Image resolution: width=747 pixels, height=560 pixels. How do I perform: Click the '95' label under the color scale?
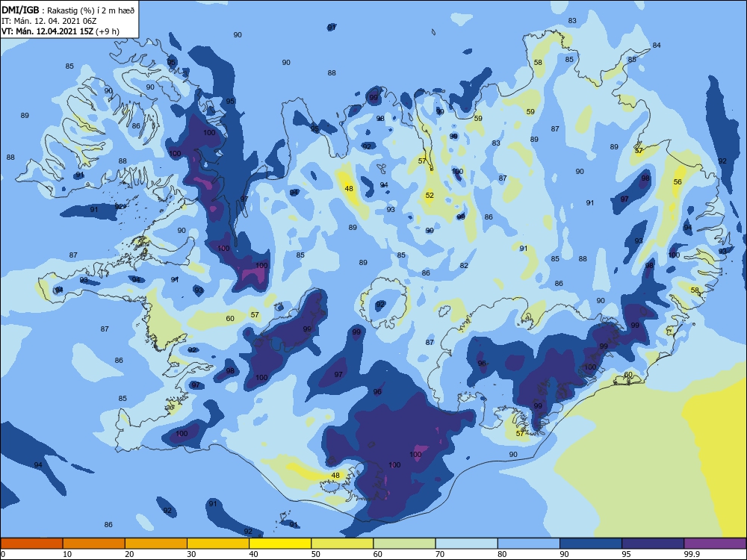pos(627,554)
